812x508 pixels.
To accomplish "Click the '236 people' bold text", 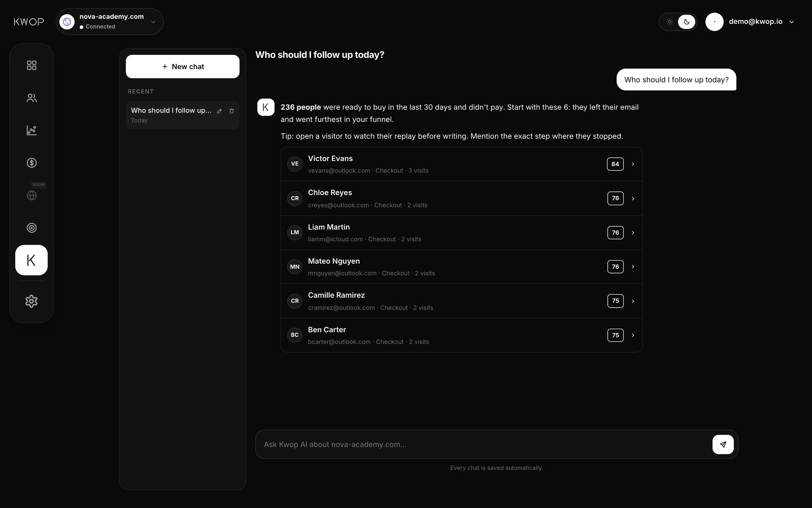I will pyautogui.click(x=301, y=107).
